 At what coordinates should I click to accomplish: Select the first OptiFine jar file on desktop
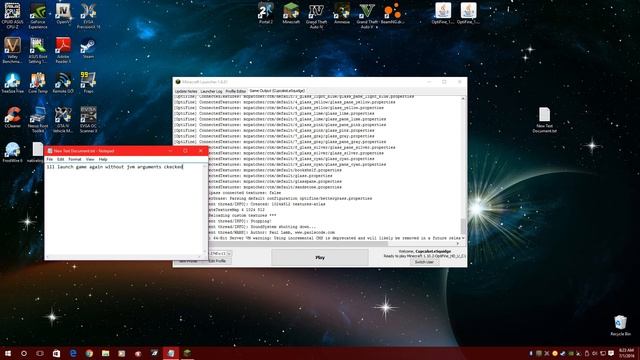coord(443,13)
